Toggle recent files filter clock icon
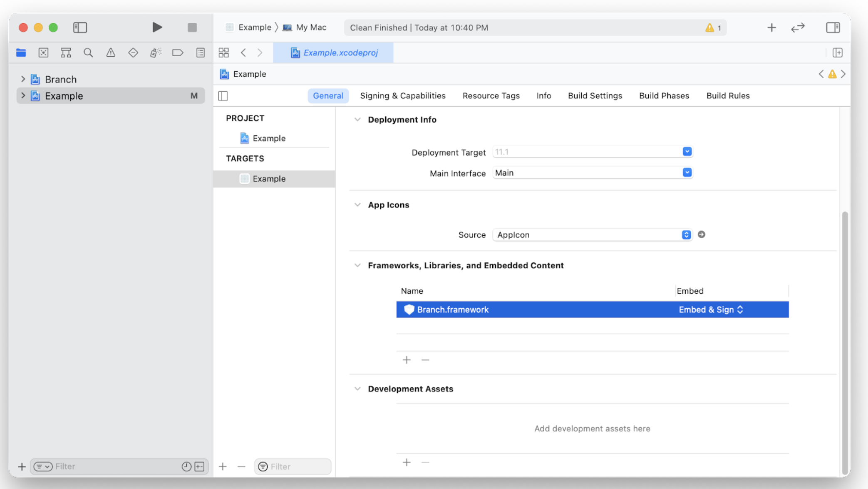This screenshot has height=489, width=868. (x=186, y=467)
